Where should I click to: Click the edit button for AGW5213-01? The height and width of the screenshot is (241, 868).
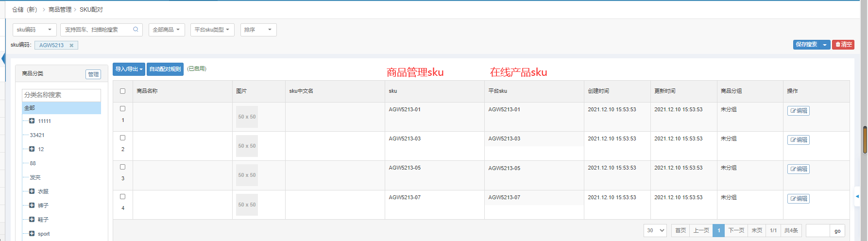click(x=798, y=111)
